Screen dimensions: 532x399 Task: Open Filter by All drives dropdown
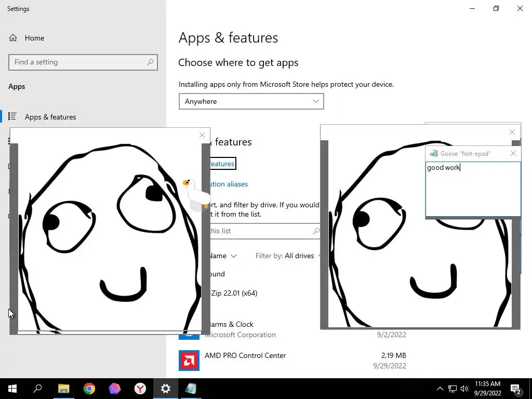pos(288,256)
